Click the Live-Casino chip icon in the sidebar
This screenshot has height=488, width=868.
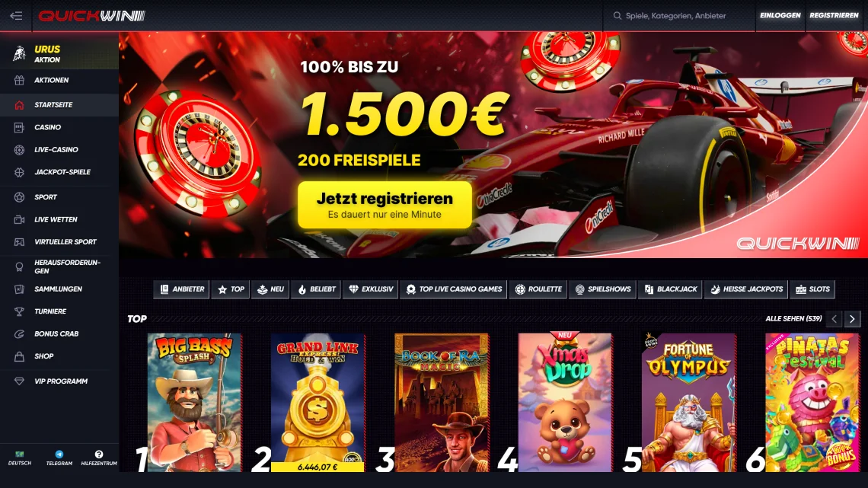pos(19,150)
